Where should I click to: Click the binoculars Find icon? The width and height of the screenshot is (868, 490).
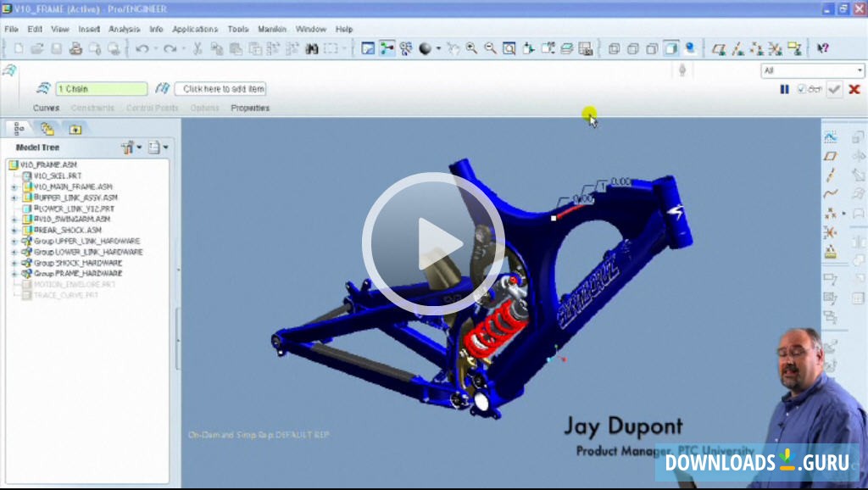pyautogui.click(x=312, y=48)
